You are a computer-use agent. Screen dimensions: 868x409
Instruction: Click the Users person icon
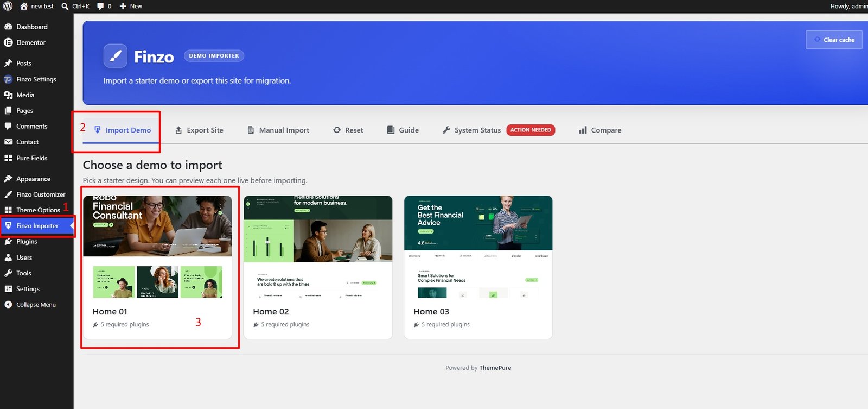pos(8,257)
